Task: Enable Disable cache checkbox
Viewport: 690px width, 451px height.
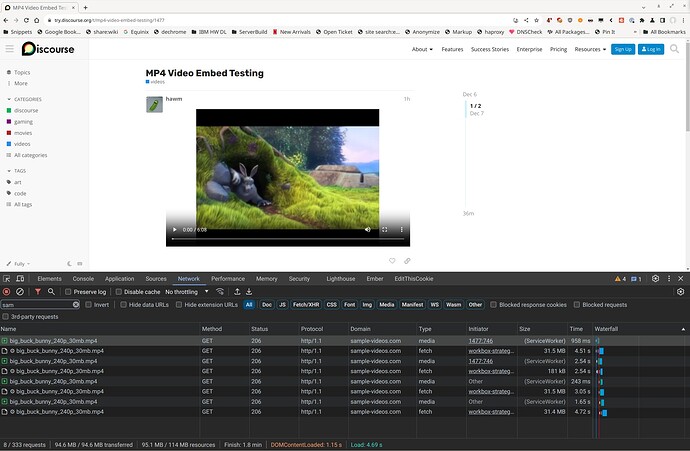Action: coord(118,292)
